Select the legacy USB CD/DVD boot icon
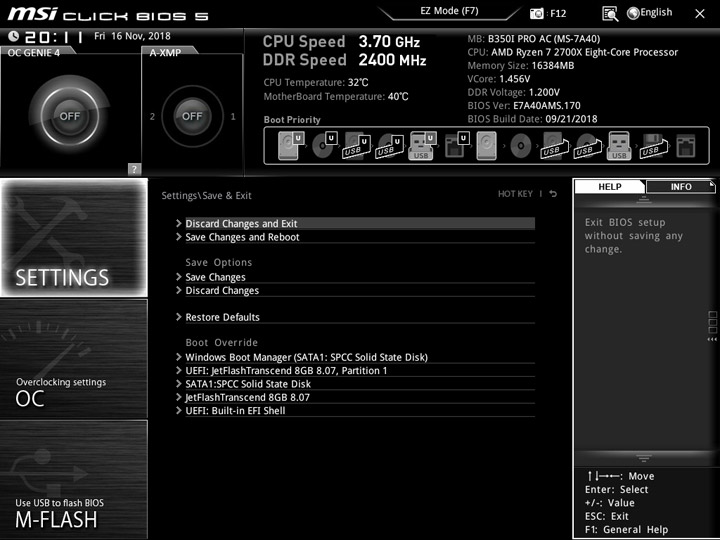This screenshot has width=720, height=540. pyautogui.click(x=588, y=146)
